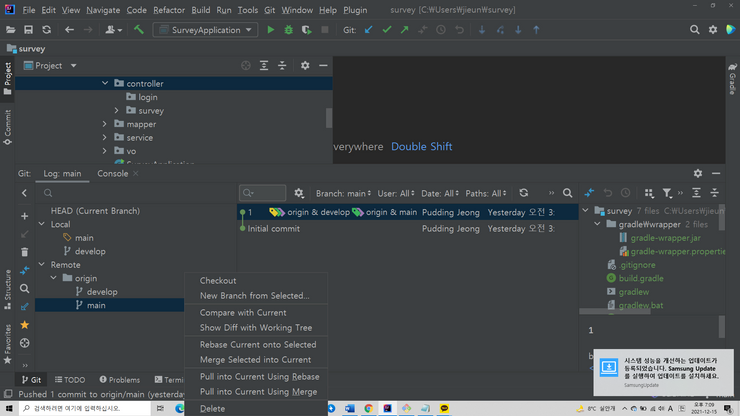Choose Merge Selected into Current
The width and height of the screenshot is (740, 416).
click(256, 360)
